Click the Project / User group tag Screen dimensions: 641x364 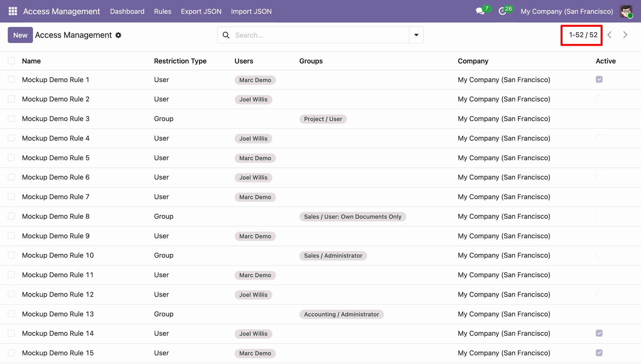[323, 119]
